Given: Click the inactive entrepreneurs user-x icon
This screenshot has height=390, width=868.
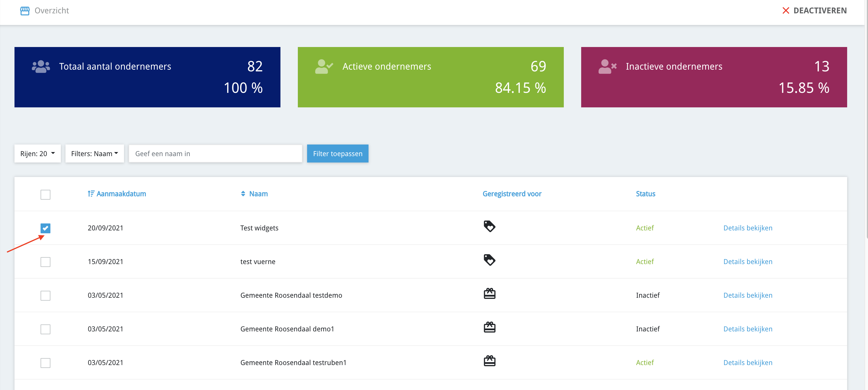Looking at the screenshot, I should tap(607, 66).
